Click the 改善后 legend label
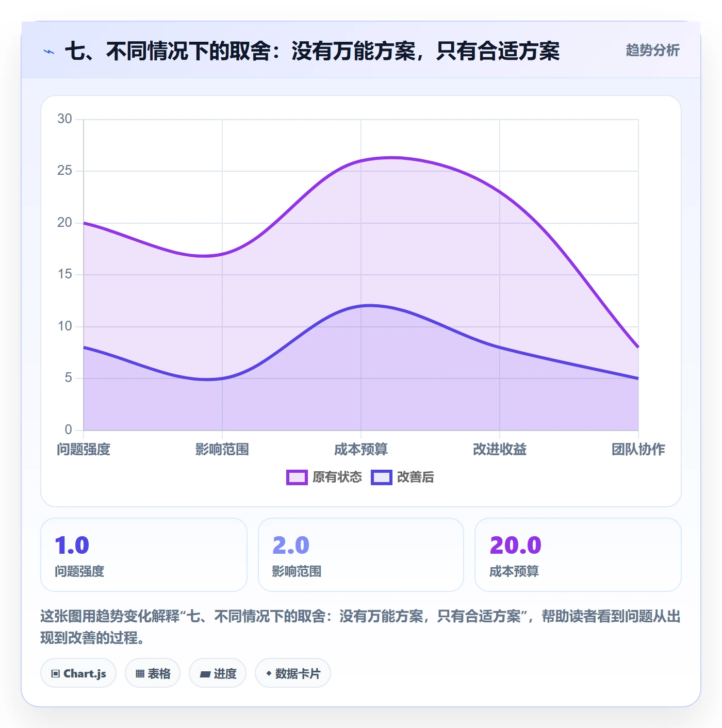This screenshot has height=728, width=722. (416, 477)
